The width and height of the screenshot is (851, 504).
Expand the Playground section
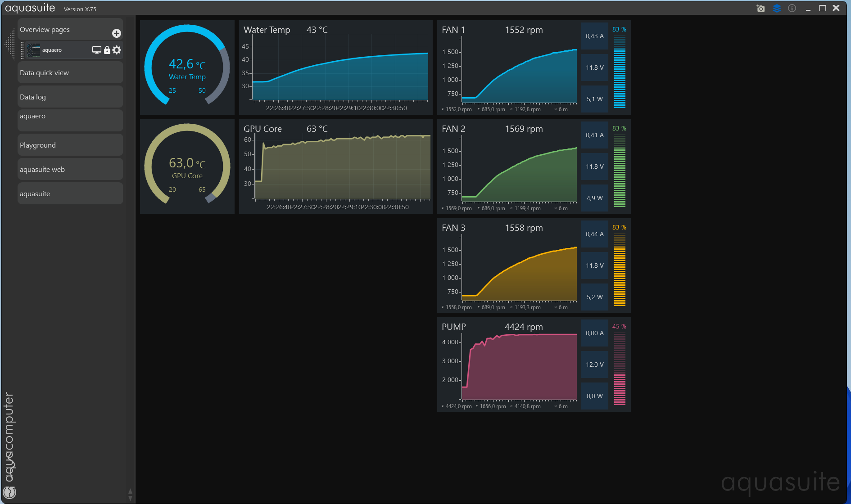(70, 145)
